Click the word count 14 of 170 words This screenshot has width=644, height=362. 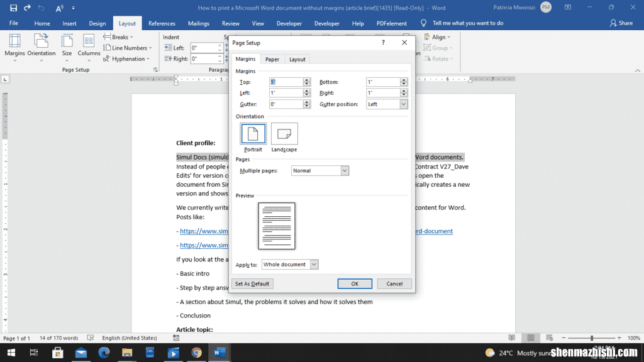click(x=58, y=337)
